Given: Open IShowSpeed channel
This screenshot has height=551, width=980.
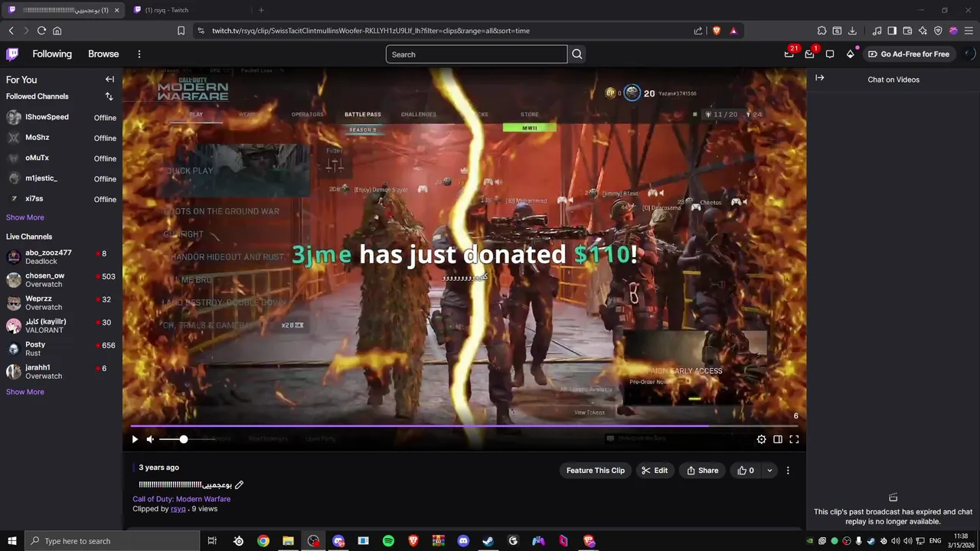Looking at the screenshot, I should point(61,117).
